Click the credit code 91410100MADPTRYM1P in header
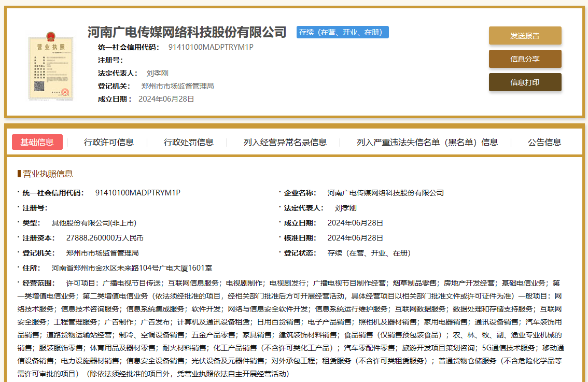The width and height of the screenshot is (588, 382). pos(211,47)
